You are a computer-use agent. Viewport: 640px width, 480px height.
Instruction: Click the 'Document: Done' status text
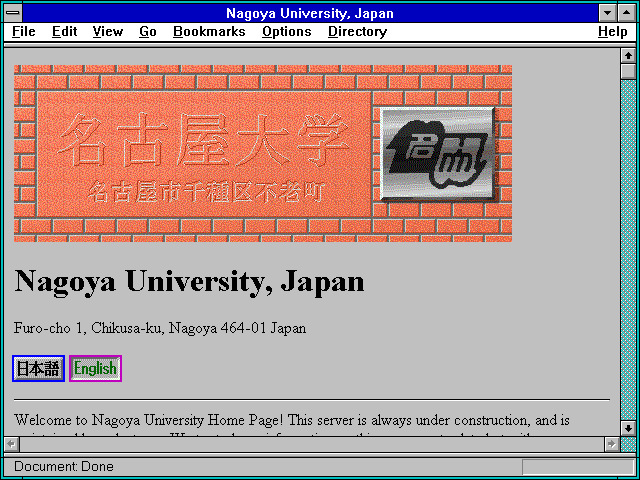64,467
